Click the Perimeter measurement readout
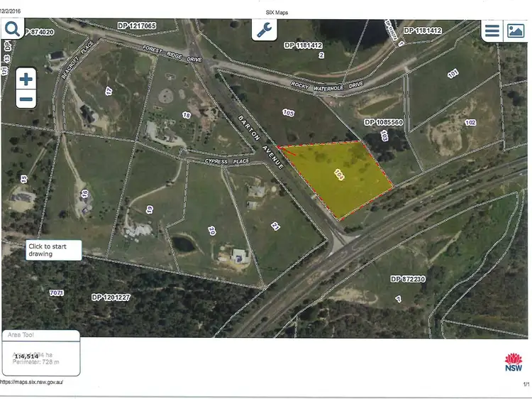 coord(35,362)
